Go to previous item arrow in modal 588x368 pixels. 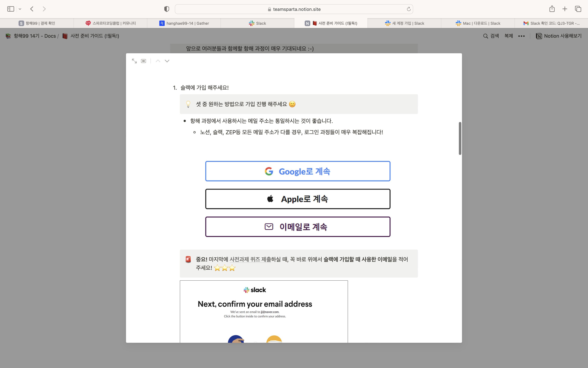coord(158,61)
